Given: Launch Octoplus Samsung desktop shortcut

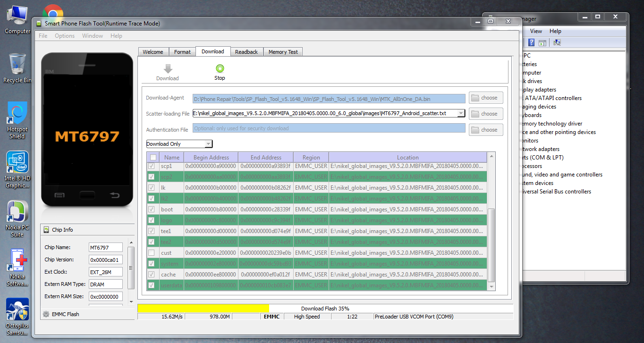Looking at the screenshot, I should [17, 316].
